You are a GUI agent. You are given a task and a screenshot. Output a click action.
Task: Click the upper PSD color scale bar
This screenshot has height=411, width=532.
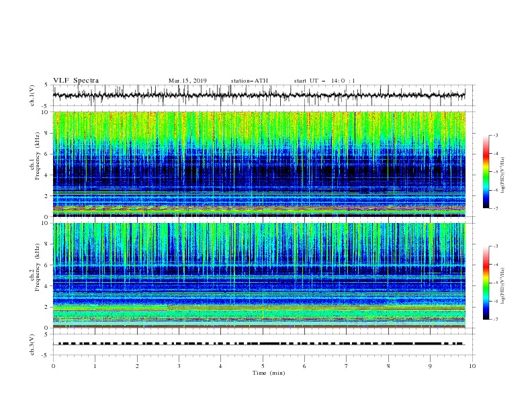pos(486,172)
